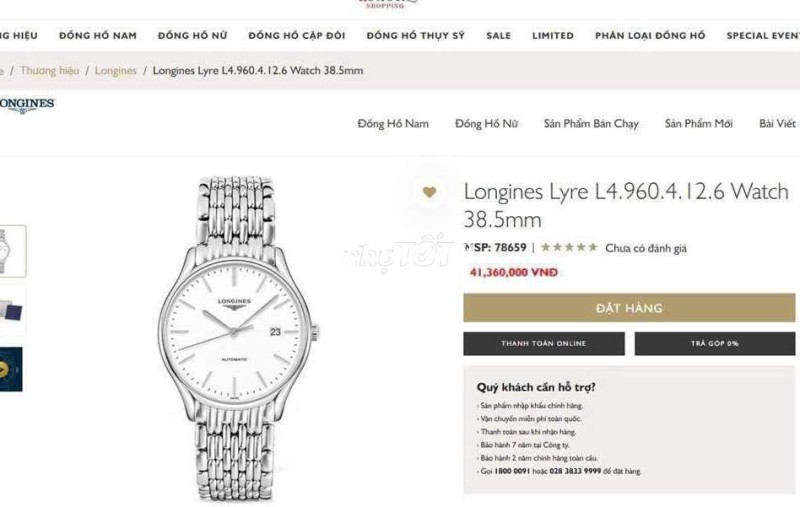Open the Đồng Hồ Nữ top menu

tap(192, 36)
